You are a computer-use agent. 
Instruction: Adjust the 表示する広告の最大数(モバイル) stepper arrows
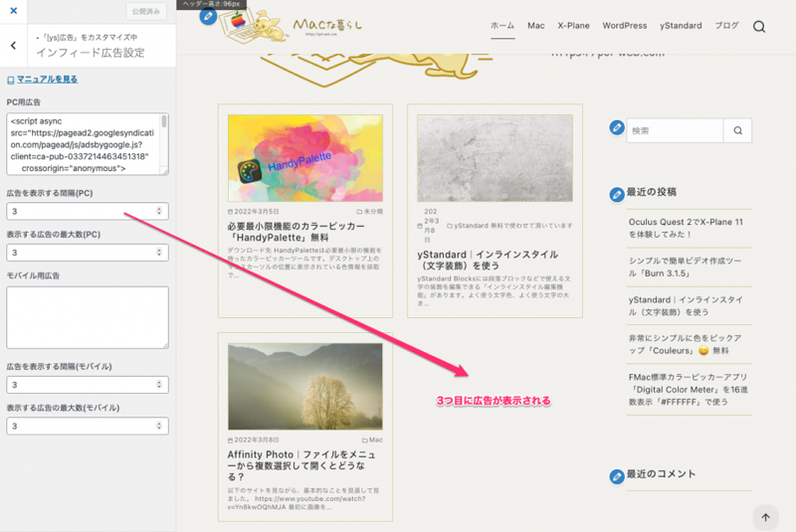pyautogui.click(x=159, y=426)
